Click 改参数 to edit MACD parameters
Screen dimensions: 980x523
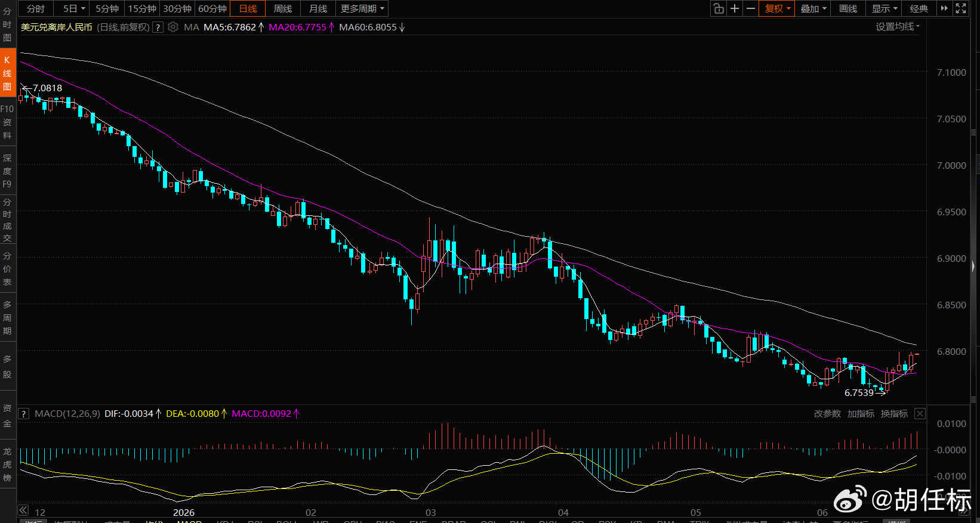click(827, 413)
